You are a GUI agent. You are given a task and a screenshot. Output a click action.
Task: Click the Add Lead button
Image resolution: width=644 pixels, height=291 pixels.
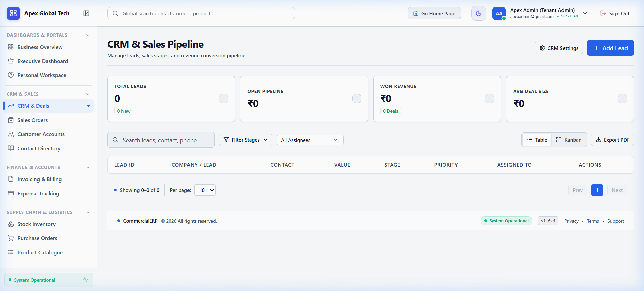610,48
